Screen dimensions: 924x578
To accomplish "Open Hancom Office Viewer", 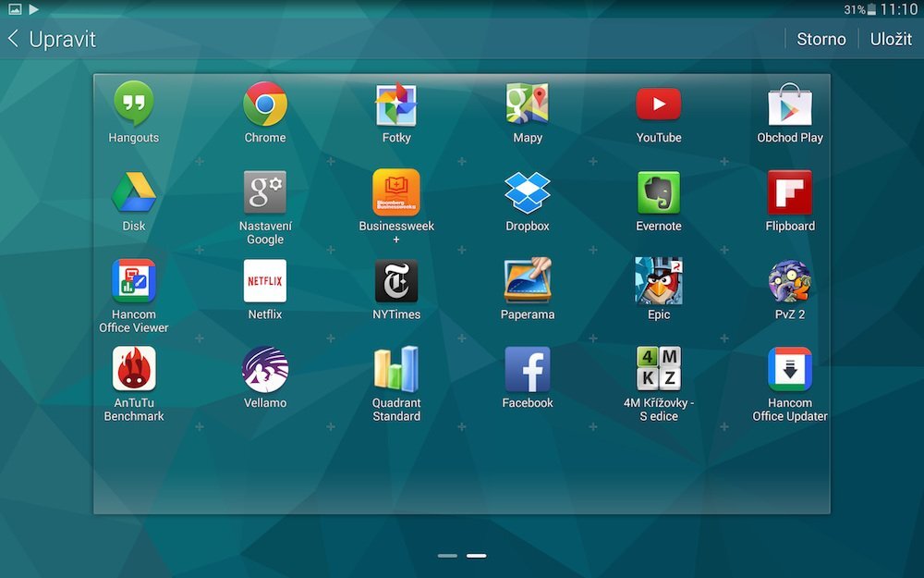I will coord(133,280).
